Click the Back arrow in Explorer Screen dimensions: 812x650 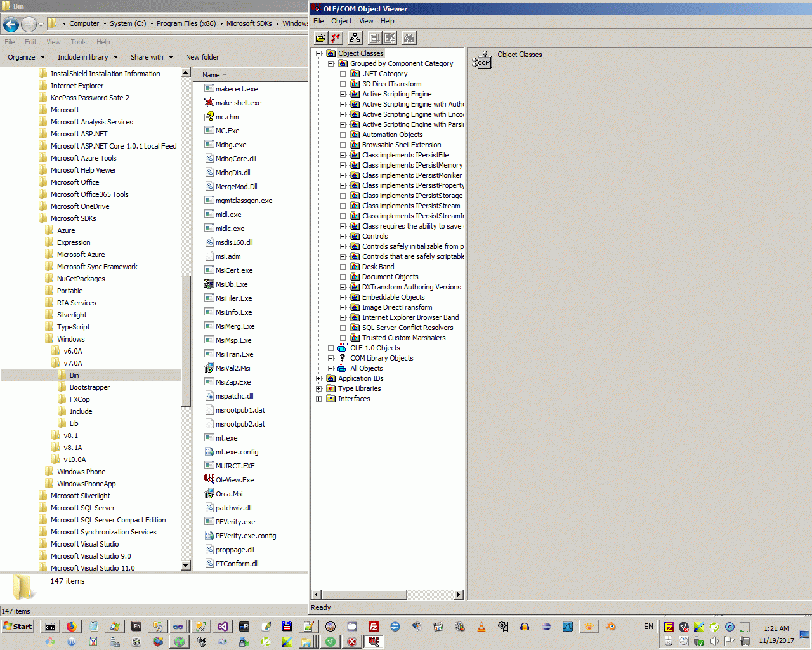coord(11,24)
